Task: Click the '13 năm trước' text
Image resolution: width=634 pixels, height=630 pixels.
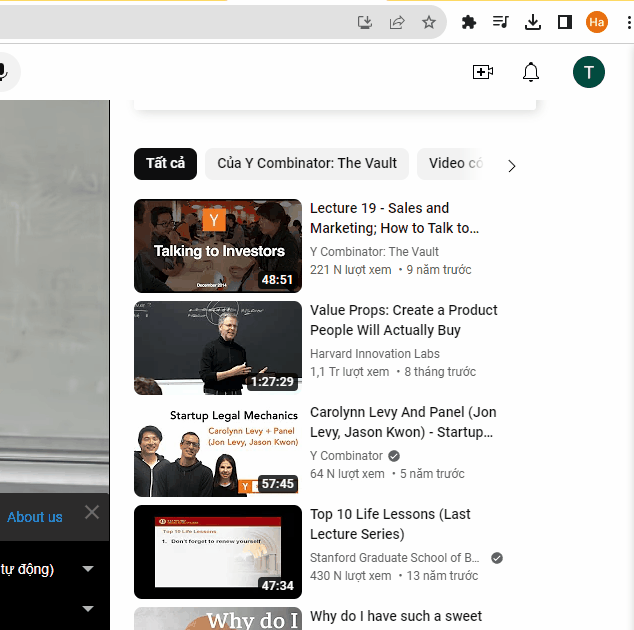Action: click(442, 576)
